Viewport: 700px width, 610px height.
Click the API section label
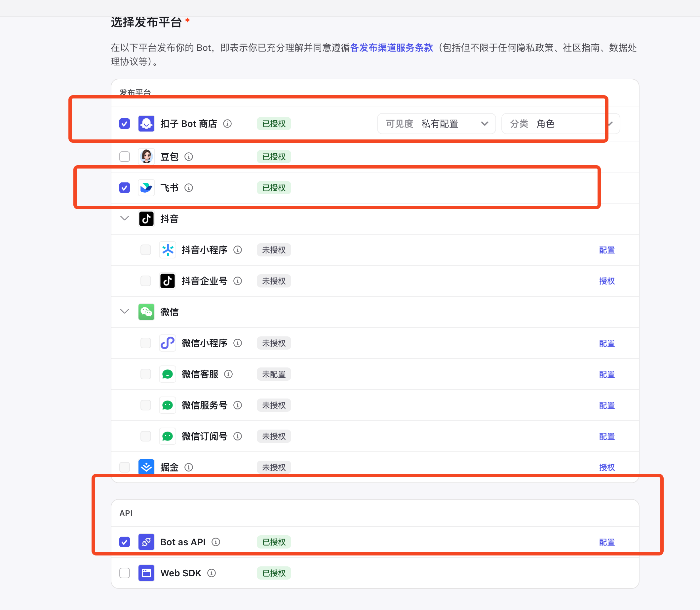point(126,513)
